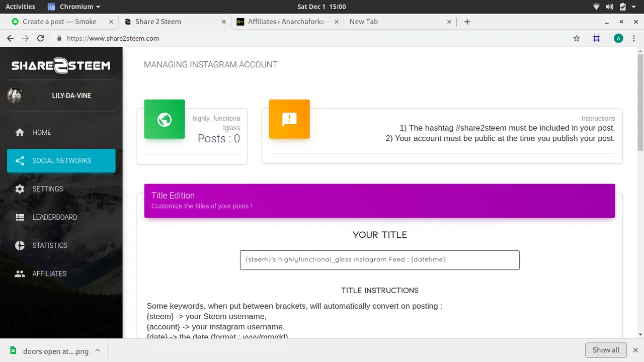Click inside the YOUR TITLE input field

[379, 260]
